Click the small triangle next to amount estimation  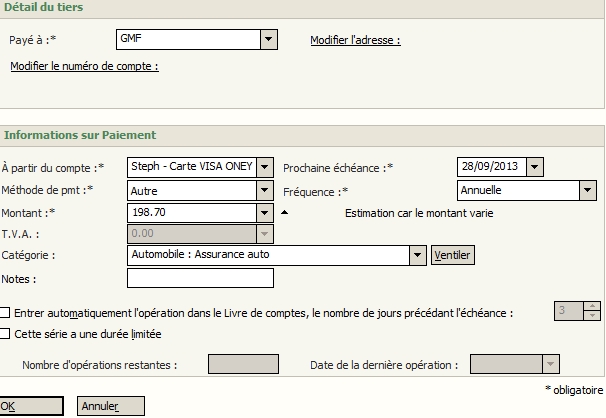(x=283, y=212)
